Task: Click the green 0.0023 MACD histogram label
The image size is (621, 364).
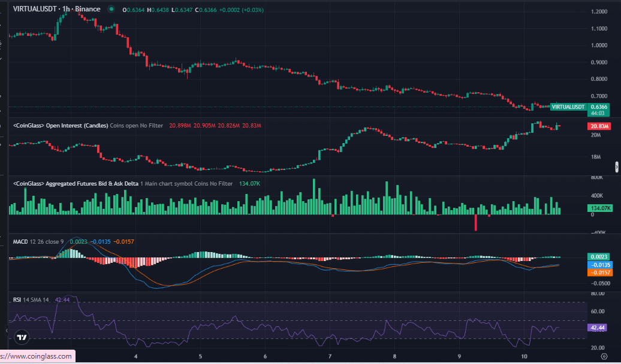Action: [599, 256]
